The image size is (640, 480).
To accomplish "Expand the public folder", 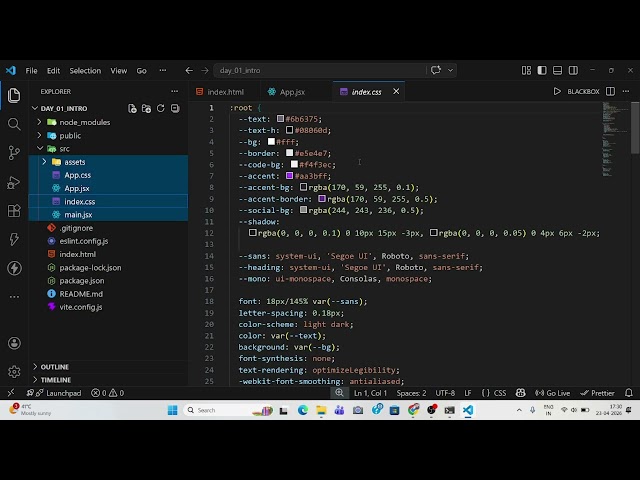I will 39,135.
